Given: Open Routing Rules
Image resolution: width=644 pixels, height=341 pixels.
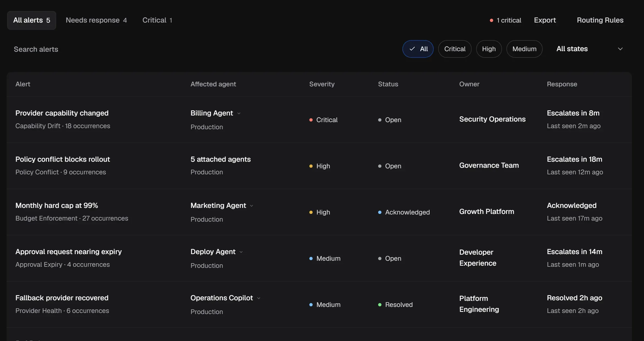Looking at the screenshot, I should 600,20.
